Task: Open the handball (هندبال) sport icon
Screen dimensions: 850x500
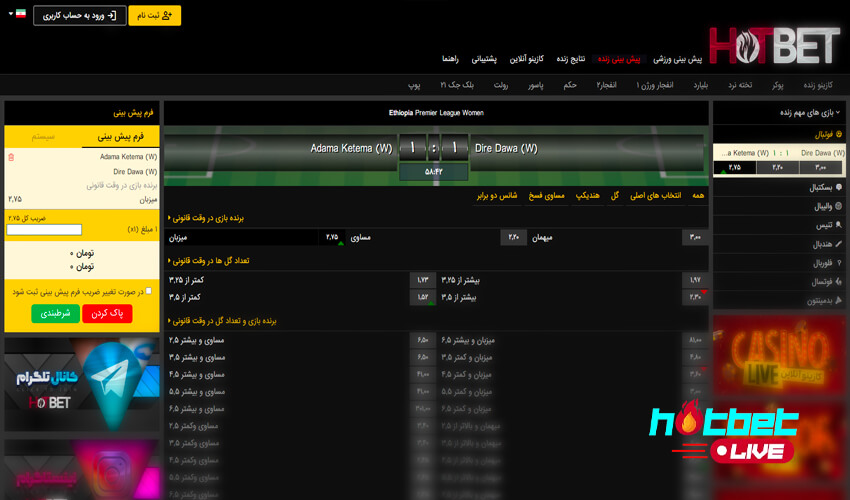Action: 839,244
